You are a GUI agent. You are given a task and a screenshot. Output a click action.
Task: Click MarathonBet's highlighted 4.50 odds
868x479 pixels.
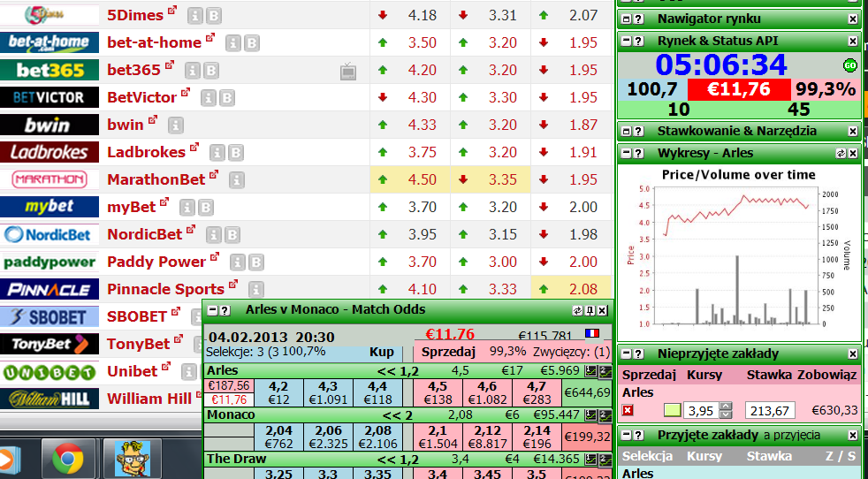(422, 180)
